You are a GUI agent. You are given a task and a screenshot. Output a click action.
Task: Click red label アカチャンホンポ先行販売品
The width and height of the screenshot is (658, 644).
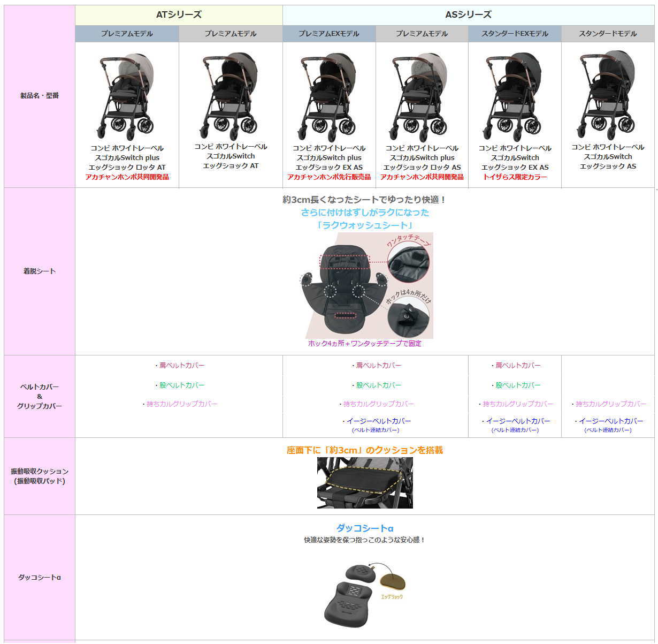329,177
